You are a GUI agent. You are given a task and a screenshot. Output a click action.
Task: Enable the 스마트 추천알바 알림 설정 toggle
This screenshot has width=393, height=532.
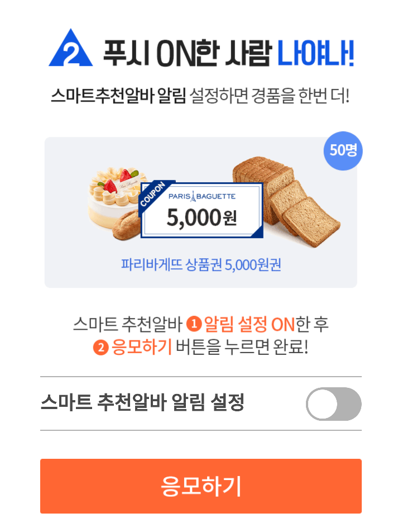point(333,403)
